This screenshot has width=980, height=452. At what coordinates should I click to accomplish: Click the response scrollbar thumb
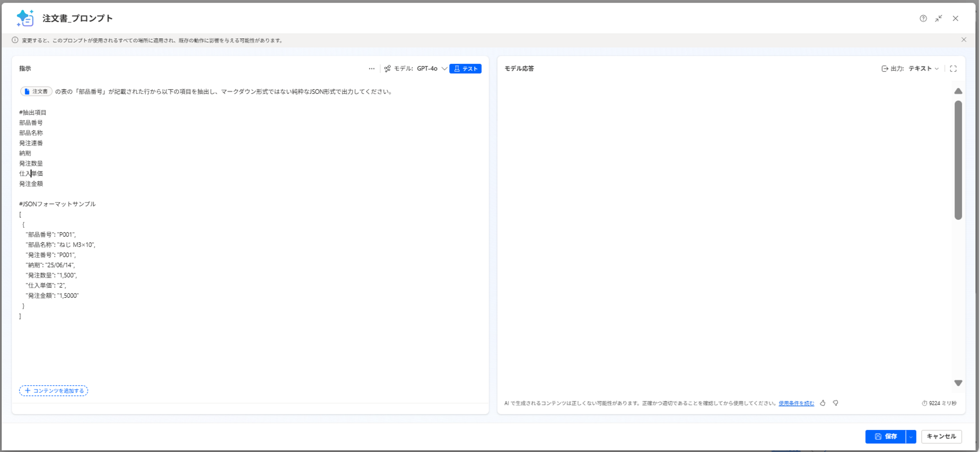[958, 160]
